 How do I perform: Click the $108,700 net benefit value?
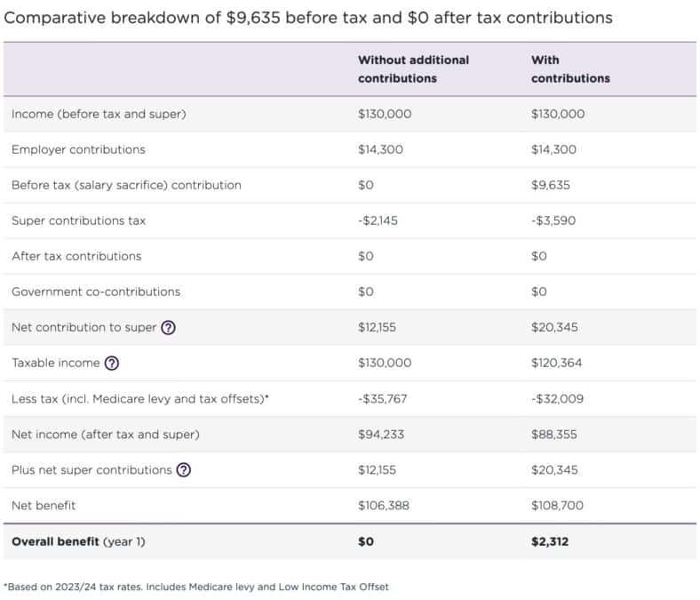coord(557,505)
